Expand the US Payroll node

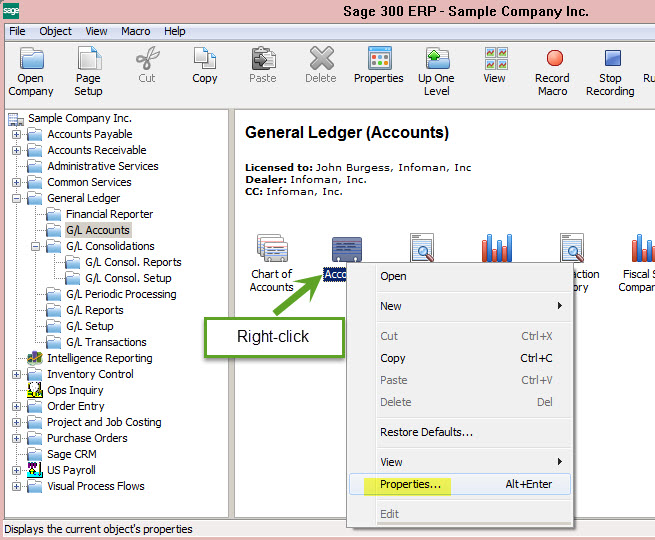coord(16,470)
